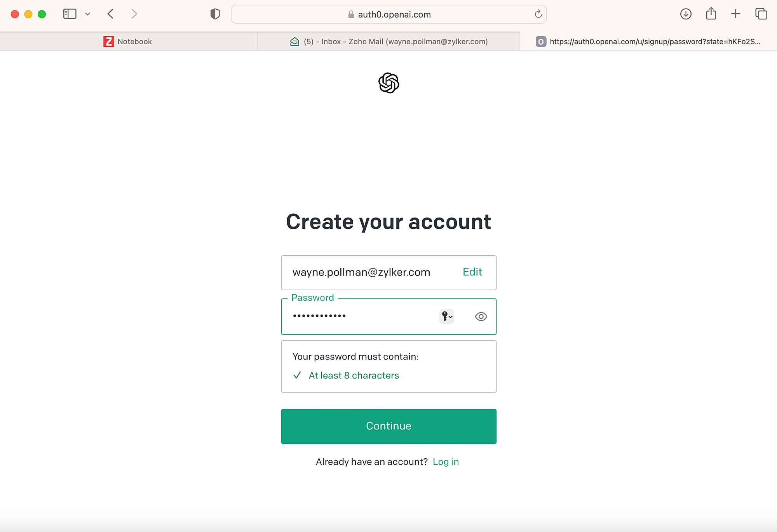
Task: Add a new tab with plus icon
Action: point(735,14)
